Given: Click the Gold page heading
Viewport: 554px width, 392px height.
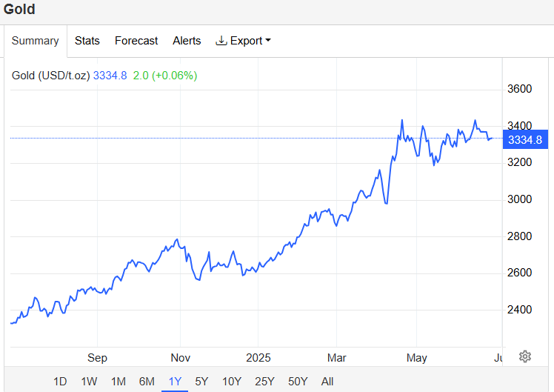Looking at the screenshot, I should 19,9.
